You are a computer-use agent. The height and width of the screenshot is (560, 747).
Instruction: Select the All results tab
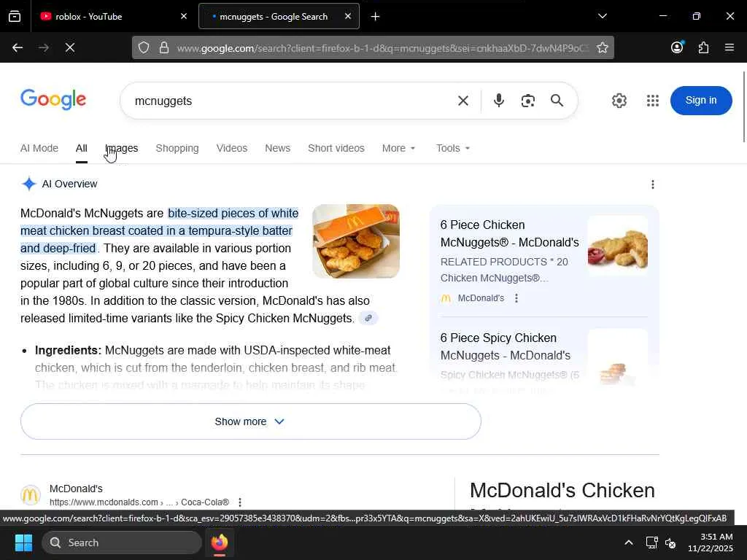tap(82, 149)
